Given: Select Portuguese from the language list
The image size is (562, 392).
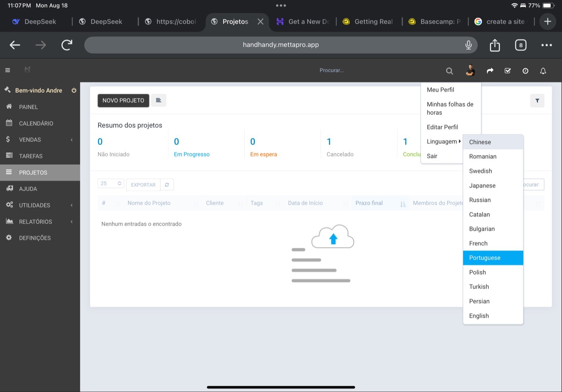Looking at the screenshot, I should click(x=484, y=258).
